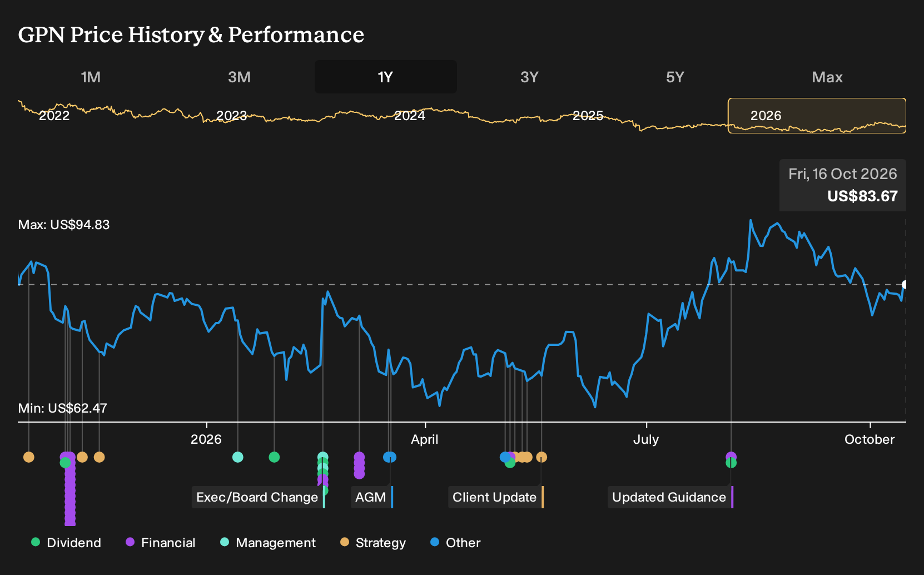924x575 pixels.
Task: Jump to 2022 on the overview timeline
Action: coord(54,116)
